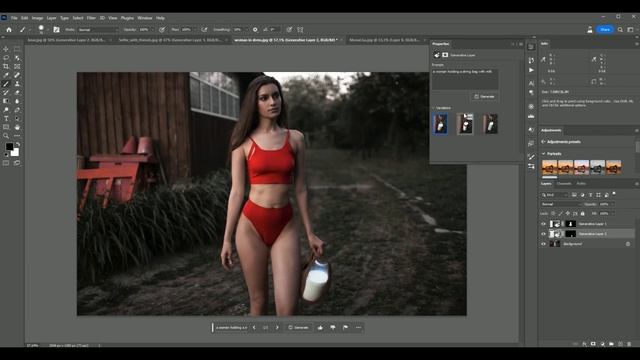Toggle pressure for opacity icon in options bar
The image size is (640, 360).
tap(162, 29)
